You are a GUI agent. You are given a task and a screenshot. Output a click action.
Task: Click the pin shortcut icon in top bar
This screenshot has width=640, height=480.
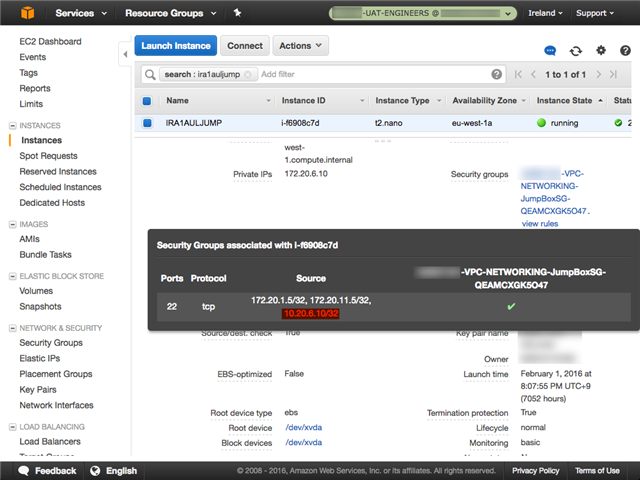point(237,13)
